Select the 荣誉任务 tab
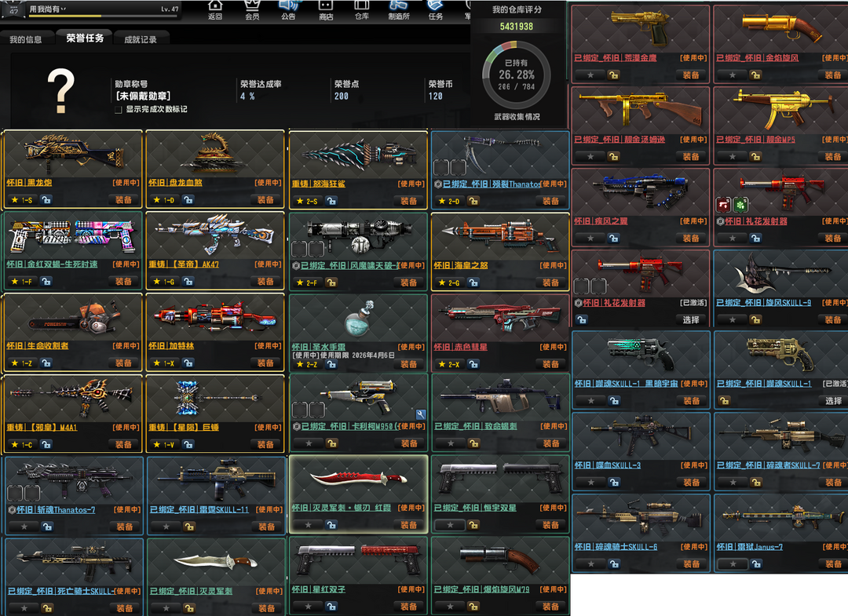Viewport: 848px width, 616px height. pos(85,38)
